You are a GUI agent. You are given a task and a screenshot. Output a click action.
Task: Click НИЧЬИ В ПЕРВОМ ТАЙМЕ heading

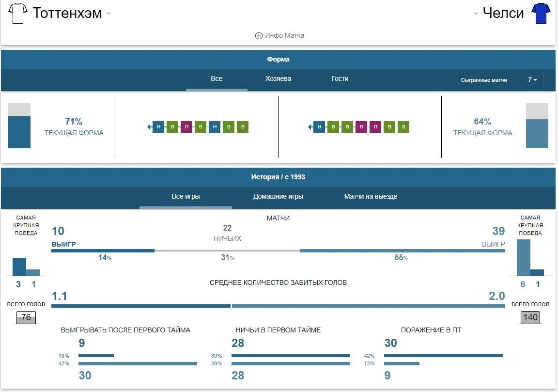coord(278,330)
